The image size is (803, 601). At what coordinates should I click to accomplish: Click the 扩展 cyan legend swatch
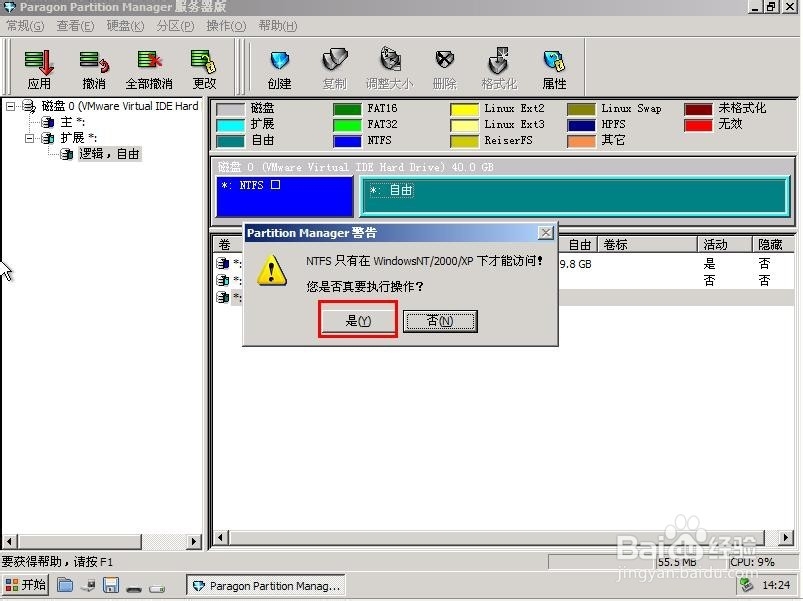click(230, 125)
